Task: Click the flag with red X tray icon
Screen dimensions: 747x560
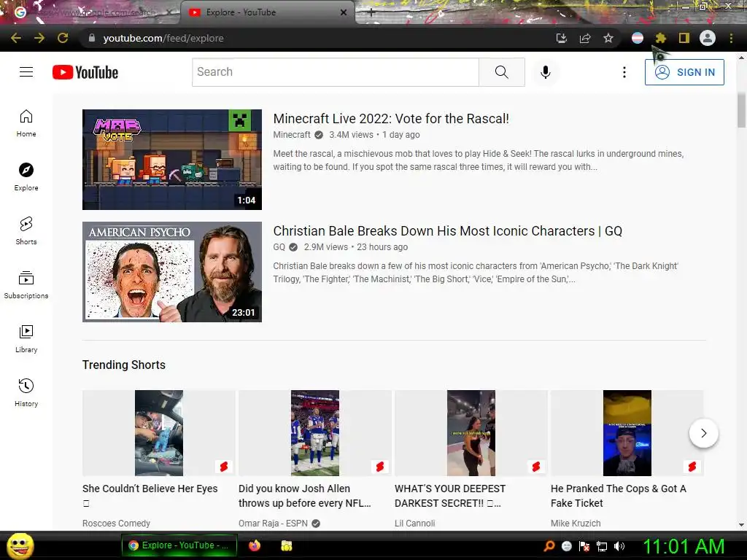Action: click(584, 546)
